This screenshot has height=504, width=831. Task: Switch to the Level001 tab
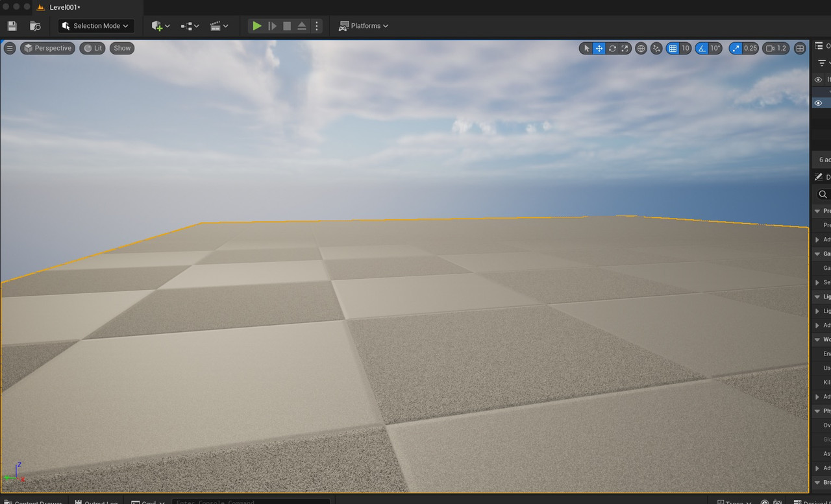(x=63, y=7)
